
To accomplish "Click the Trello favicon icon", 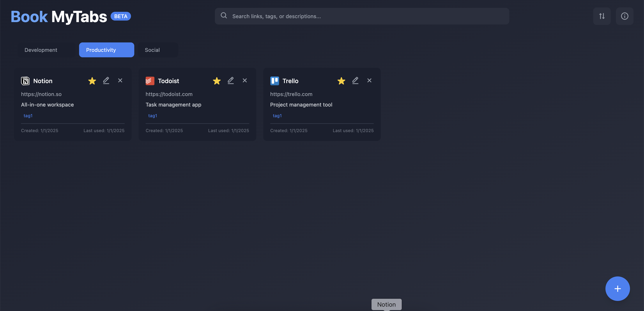I will coord(274,81).
